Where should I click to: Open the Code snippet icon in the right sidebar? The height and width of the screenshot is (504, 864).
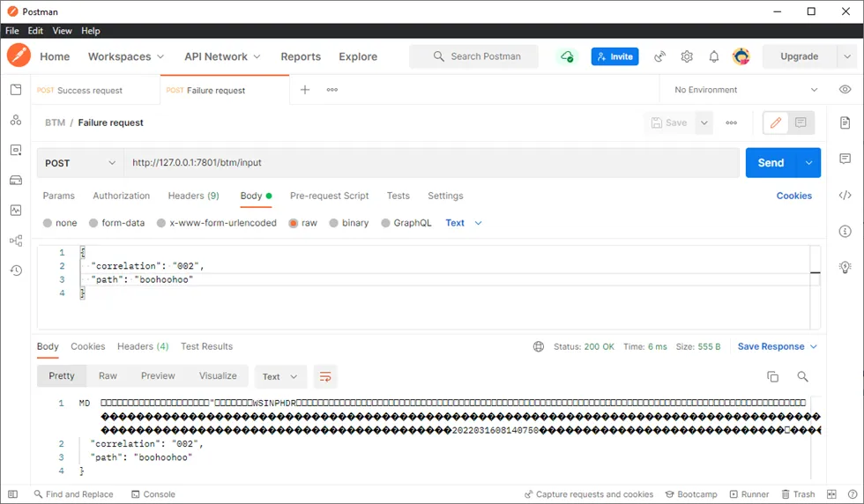(x=845, y=195)
